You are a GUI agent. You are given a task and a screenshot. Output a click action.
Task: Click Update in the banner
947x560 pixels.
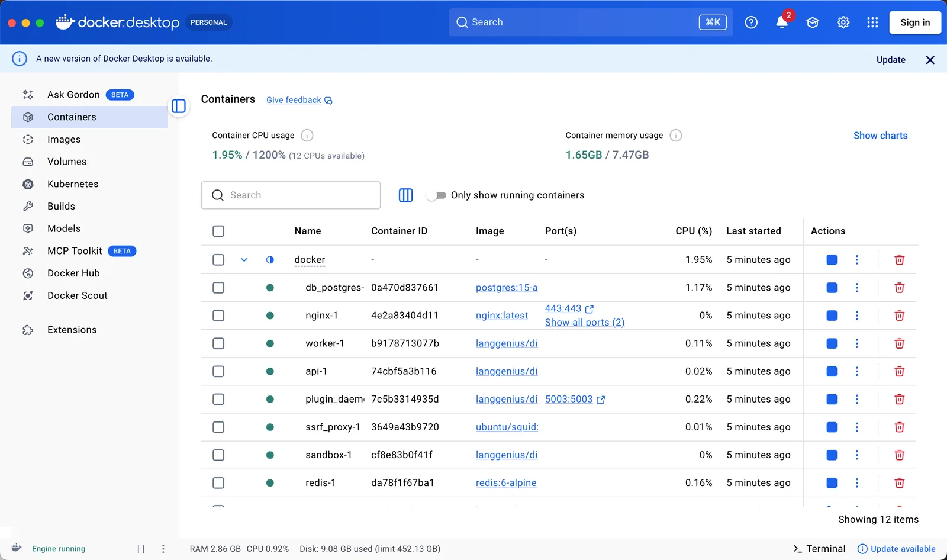891,60
